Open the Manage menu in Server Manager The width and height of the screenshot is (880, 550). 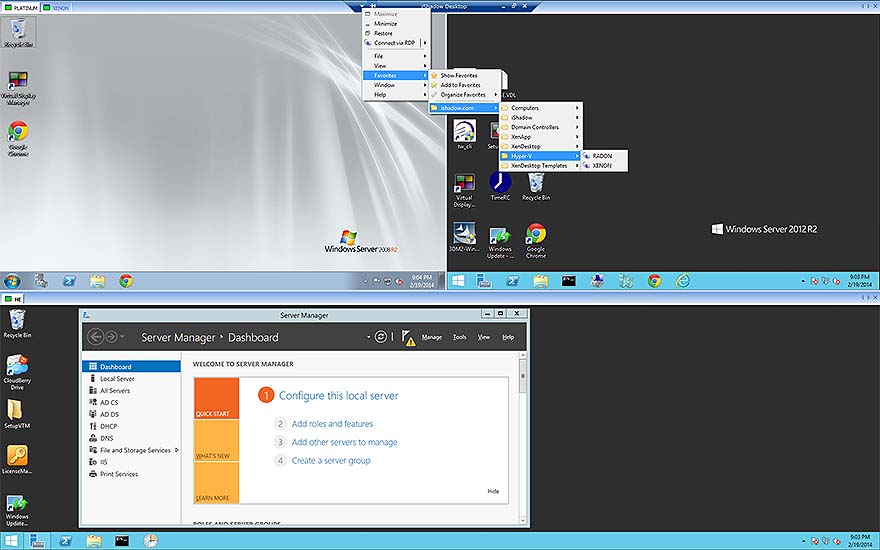click(432, 337)
